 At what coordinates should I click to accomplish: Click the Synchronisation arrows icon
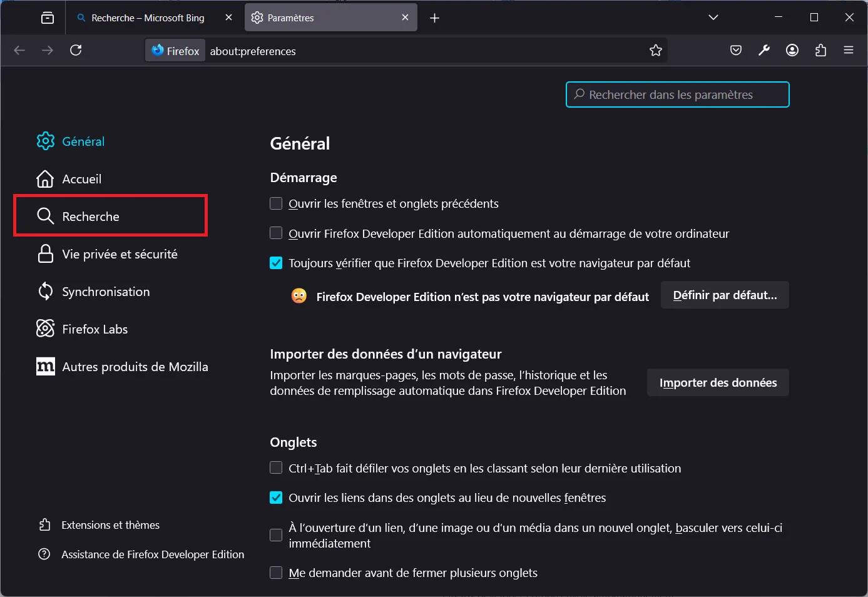[x=45, y=292]
